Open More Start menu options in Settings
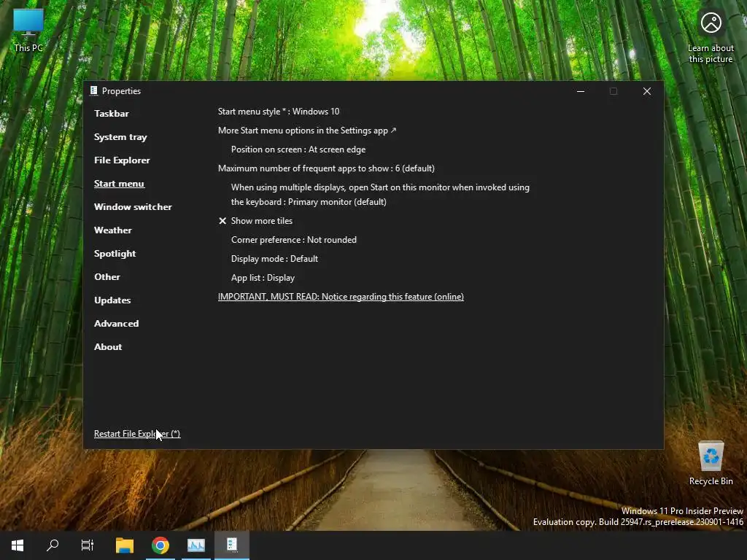This screenshot has height=560, width=747. point(307,131)
